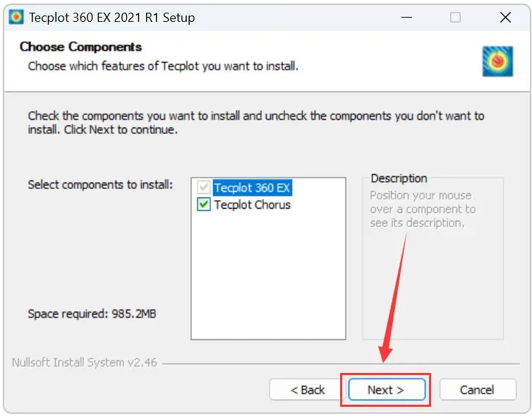The height and width of the screenshot is (416, 532).
Task: Cancel the Tecplot setup
Action: [478, 389]
